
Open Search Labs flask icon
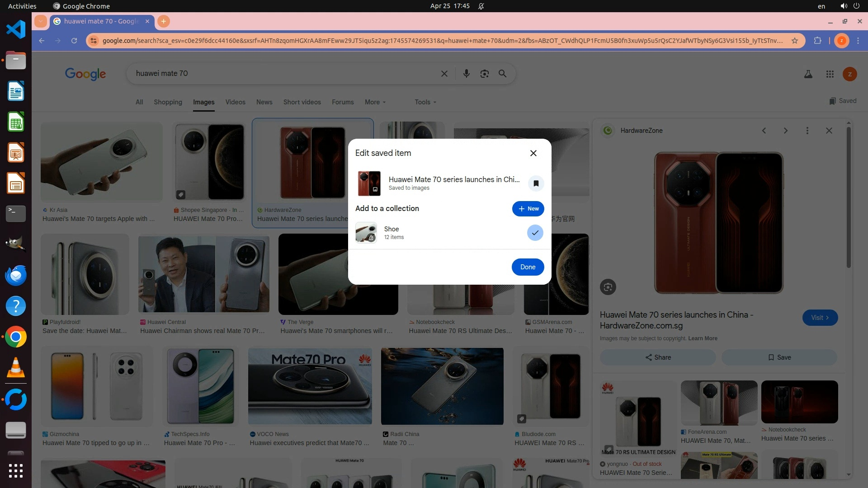click(808, 74)
